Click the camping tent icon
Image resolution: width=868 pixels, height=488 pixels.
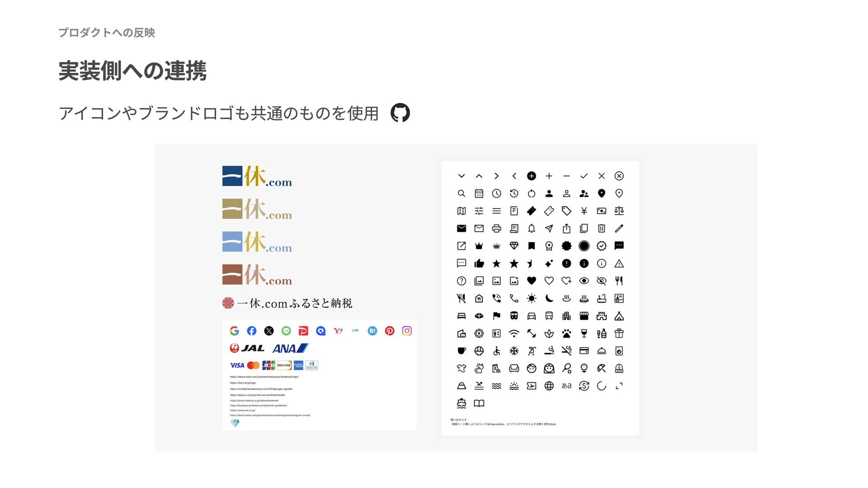click(619, 316)
